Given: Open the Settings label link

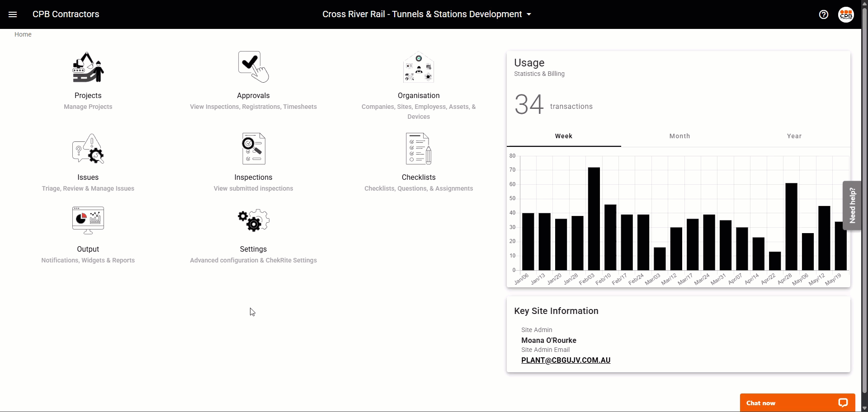Looking at the screenshot, I should [253, 249].
